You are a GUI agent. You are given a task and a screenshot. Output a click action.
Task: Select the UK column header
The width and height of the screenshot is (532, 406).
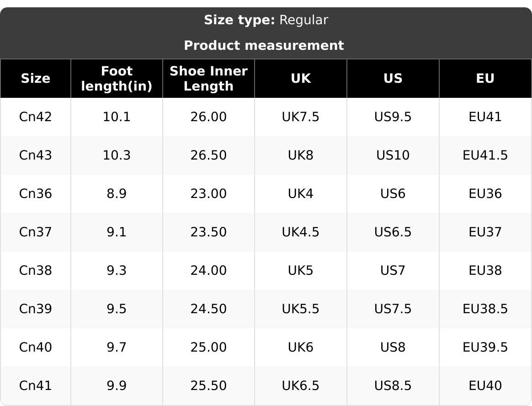coord(301,79)
